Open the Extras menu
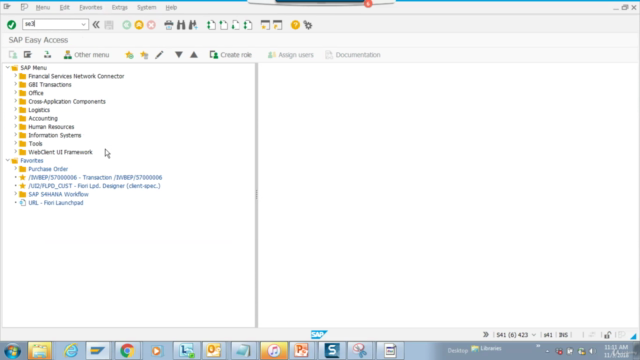640x360 pixels. coord(120,7)
